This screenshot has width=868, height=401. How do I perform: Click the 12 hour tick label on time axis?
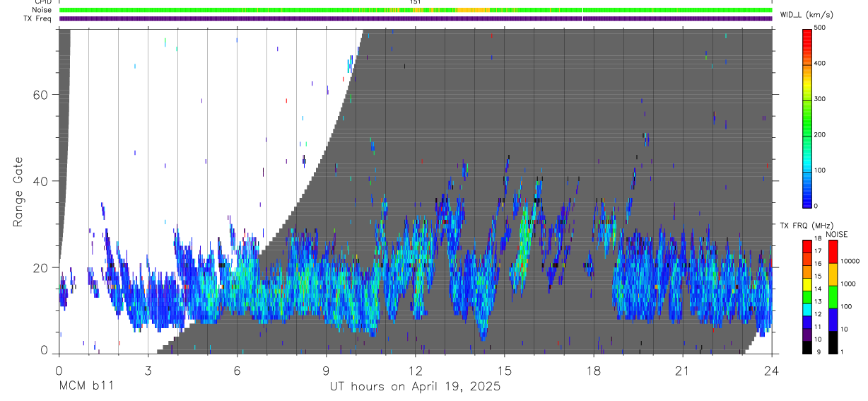pos(416,371)
